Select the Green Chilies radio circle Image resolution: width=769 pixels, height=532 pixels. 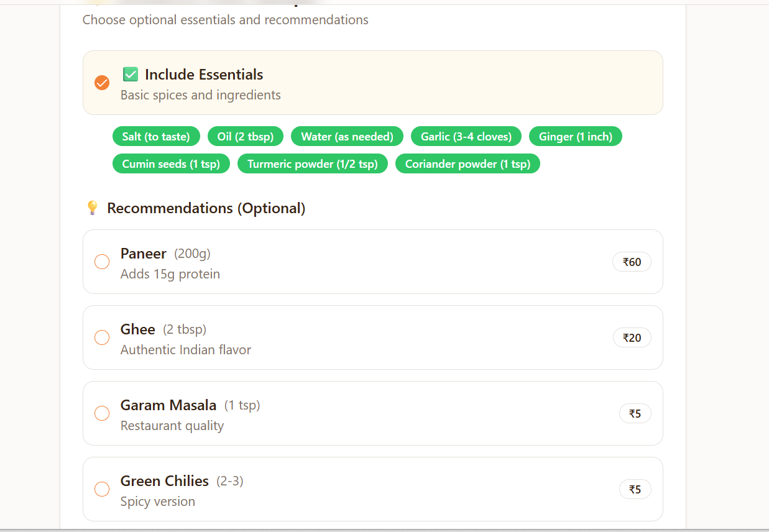tap(102, 489)
